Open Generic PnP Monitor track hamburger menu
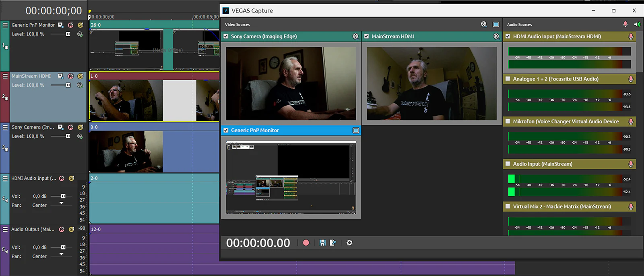This screenshot has height=276, width=644. (x=5, y=25)
